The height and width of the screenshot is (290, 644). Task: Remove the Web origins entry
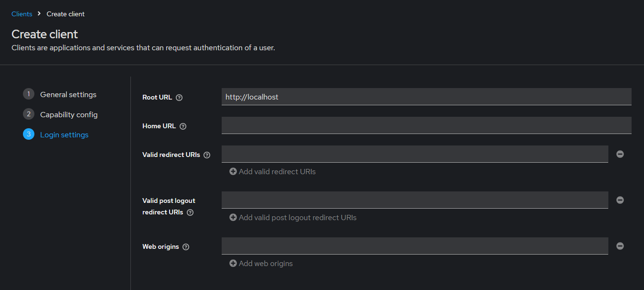(x=620, y=246)
